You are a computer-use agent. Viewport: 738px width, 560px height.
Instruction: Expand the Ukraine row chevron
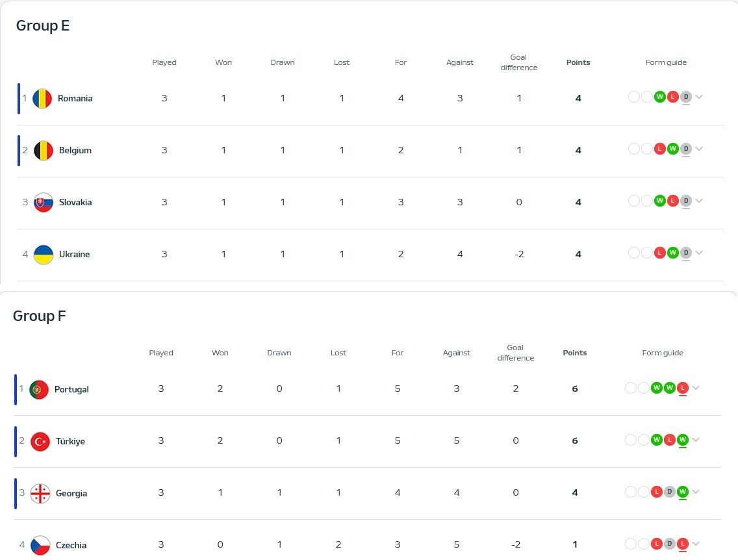[699, 253]
